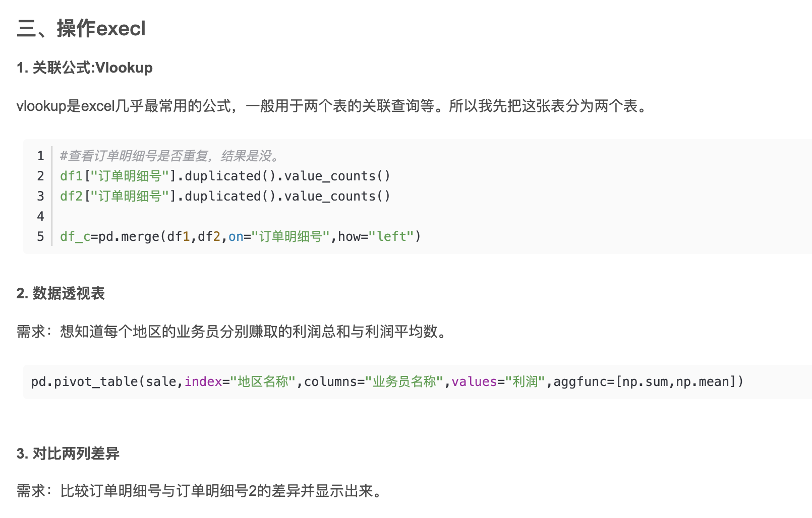Click the paragraph starting with vlookup是excel
812x518 pixels.
point(332,106)
